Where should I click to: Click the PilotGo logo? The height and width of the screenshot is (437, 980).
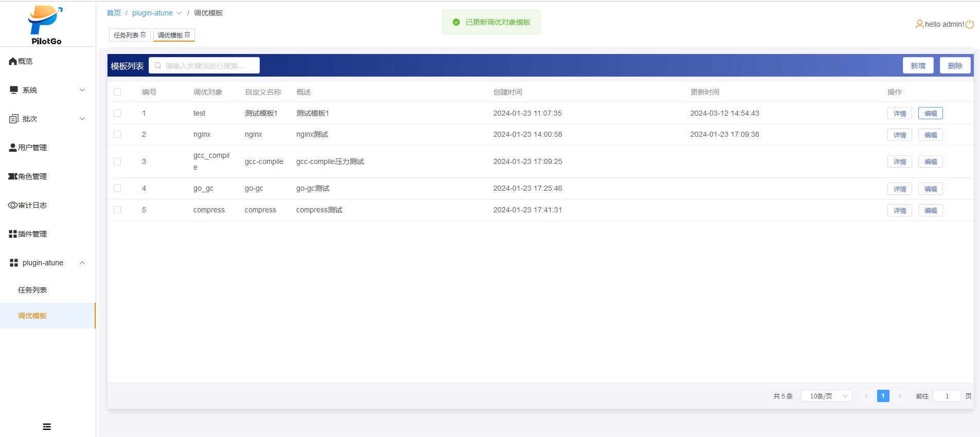tap(46, 25)
